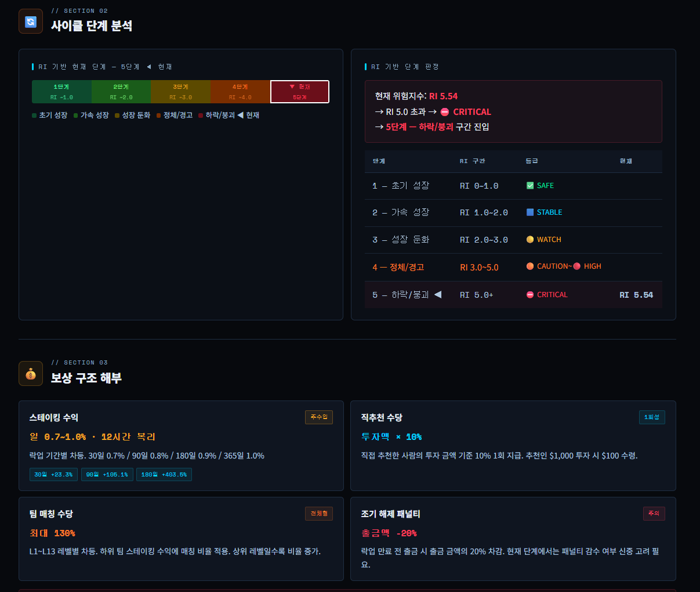Click the 초기 성장 legend swatch
The width and height of the screenshot is (700, 592).
(34, 115)
